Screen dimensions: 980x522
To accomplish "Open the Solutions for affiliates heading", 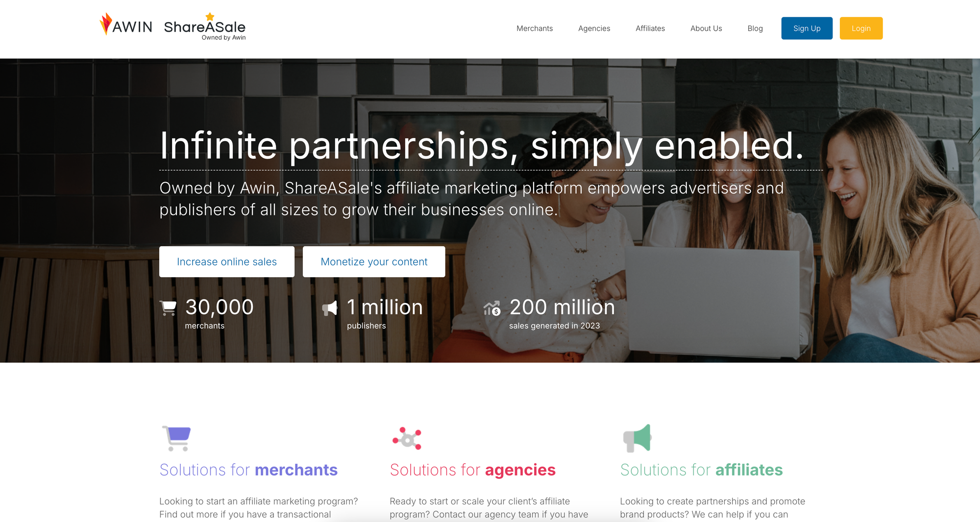I will [x=701, y=470].
